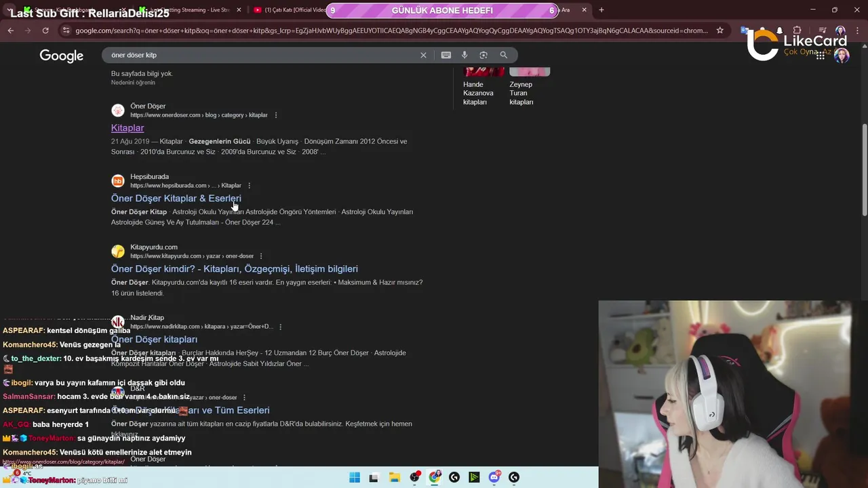Open more options for Nadir Kitap result

281,327
